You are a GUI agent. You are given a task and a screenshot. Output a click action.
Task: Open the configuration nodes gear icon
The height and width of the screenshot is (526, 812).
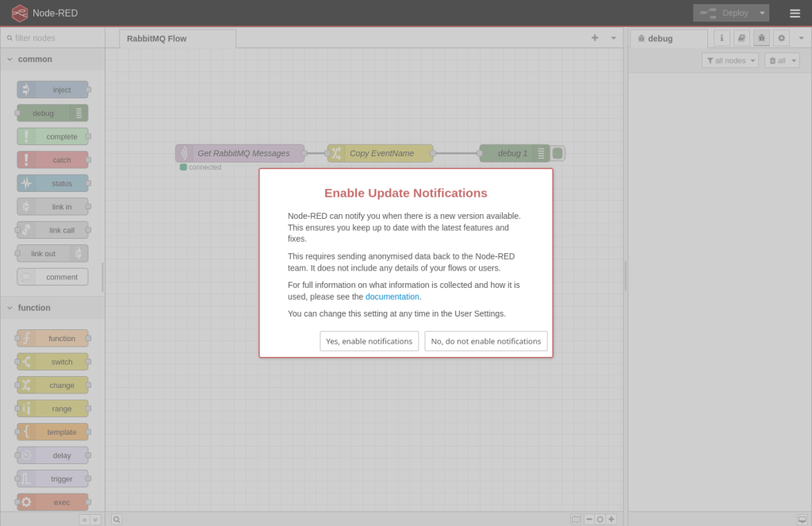(x=781, y=38)
